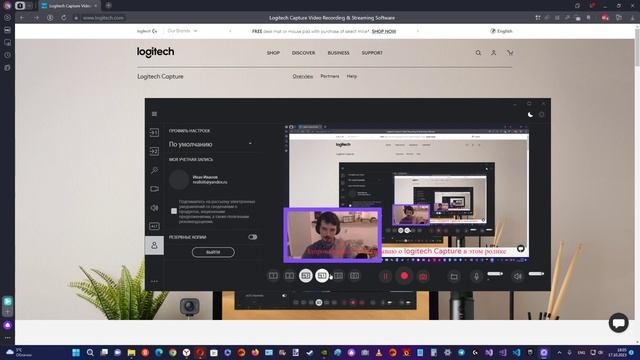Switch to the Overview tab
The height and width of the screenshot is (360, 640).
pos(303,76)
